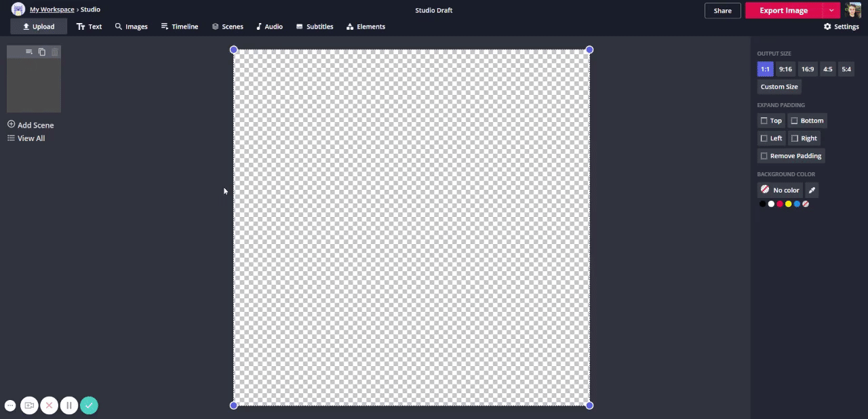Expand the Export Image dropdown arrow
868x419 pixels.
point(831,10)
